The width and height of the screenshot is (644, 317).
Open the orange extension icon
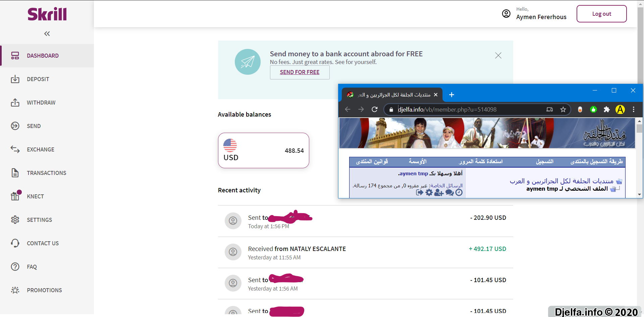pyautogui.click(x=580, y=109)
